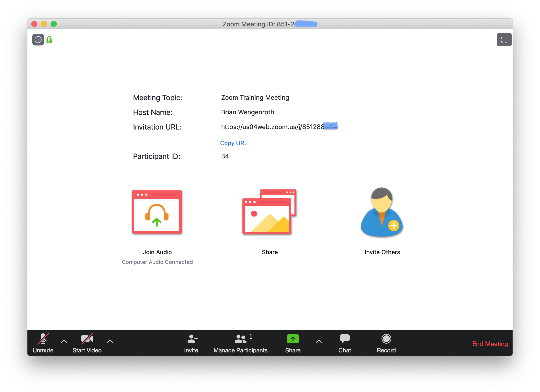Open Manage Participants panel
This screenshot has width=540, height=392.
pos(240,343)
